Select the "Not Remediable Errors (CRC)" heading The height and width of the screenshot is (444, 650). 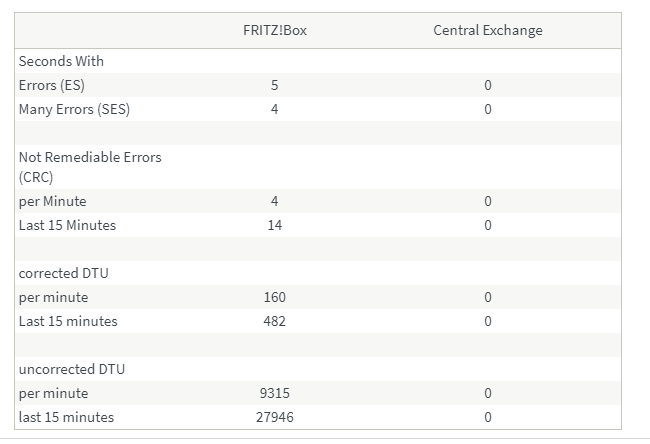point(90,167)
